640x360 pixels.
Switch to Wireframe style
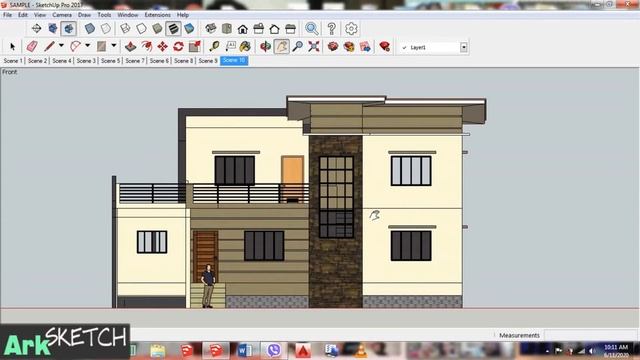(125, 29)
